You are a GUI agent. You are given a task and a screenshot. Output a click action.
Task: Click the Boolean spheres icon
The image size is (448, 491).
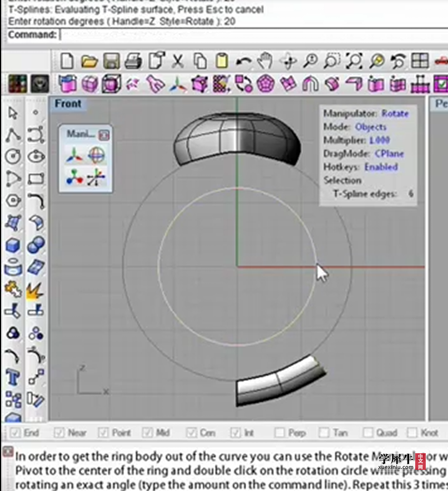[36, 245]
